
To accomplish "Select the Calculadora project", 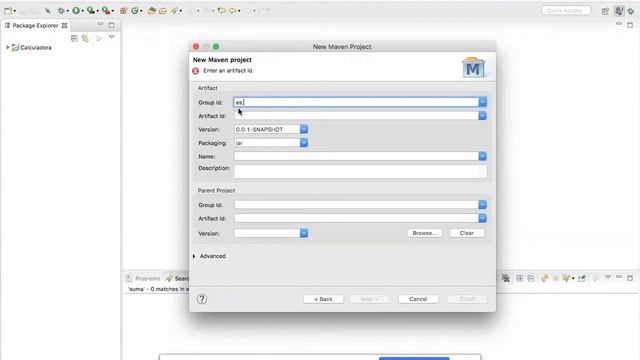I will (x=32, y=48).
